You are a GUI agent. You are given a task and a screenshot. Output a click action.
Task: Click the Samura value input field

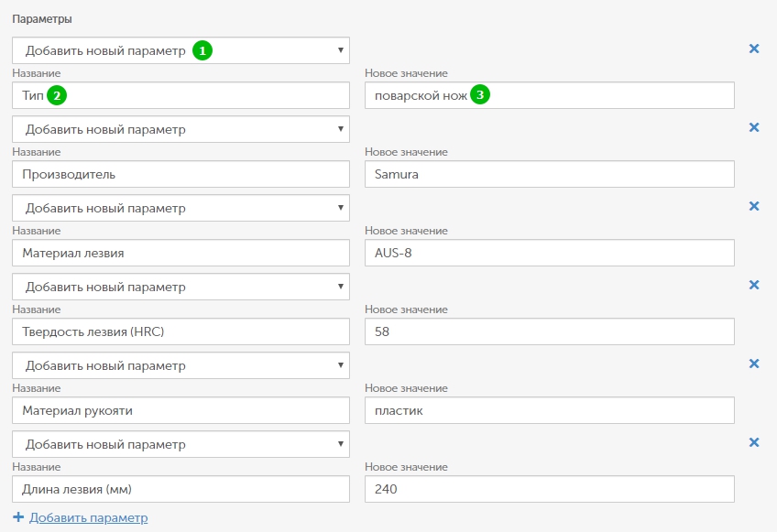pos(549,174)
